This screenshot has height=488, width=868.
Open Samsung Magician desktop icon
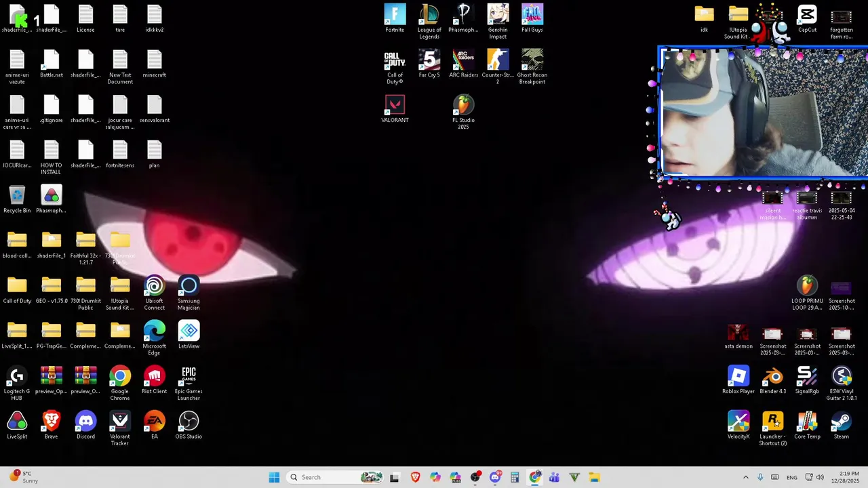(189, 293)
